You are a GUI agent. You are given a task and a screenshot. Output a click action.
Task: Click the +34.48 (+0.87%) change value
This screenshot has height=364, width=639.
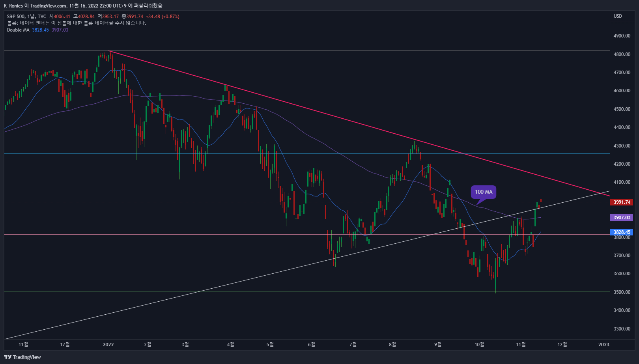click(x=163, y=17)
